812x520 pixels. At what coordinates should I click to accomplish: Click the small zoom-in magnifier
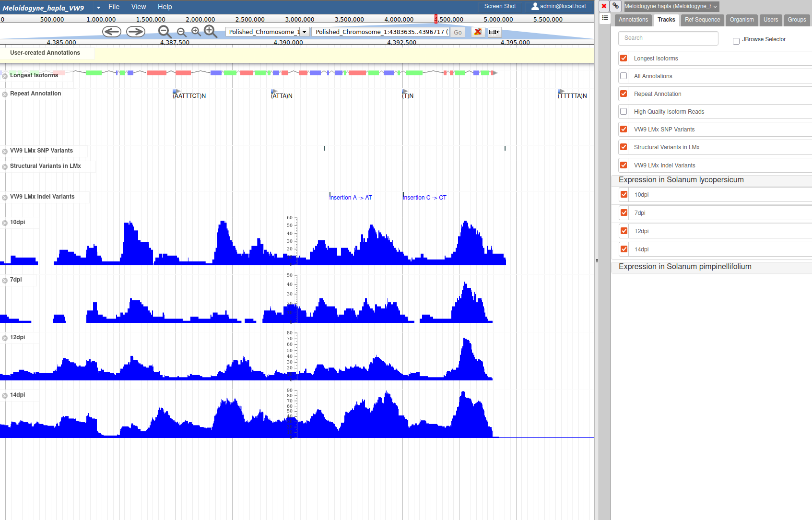click(x=196, y=32)
